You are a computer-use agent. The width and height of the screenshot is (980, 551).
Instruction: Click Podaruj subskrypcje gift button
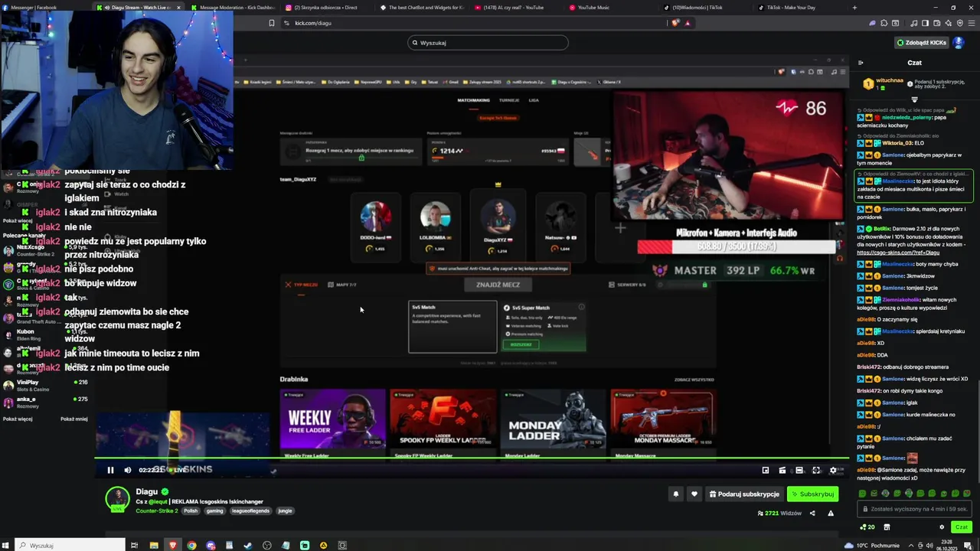pos(745,494)
